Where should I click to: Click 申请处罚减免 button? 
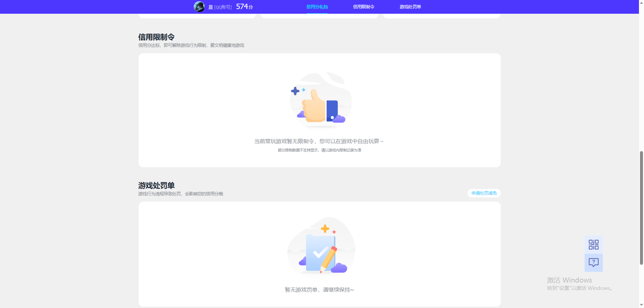(484, 193)
